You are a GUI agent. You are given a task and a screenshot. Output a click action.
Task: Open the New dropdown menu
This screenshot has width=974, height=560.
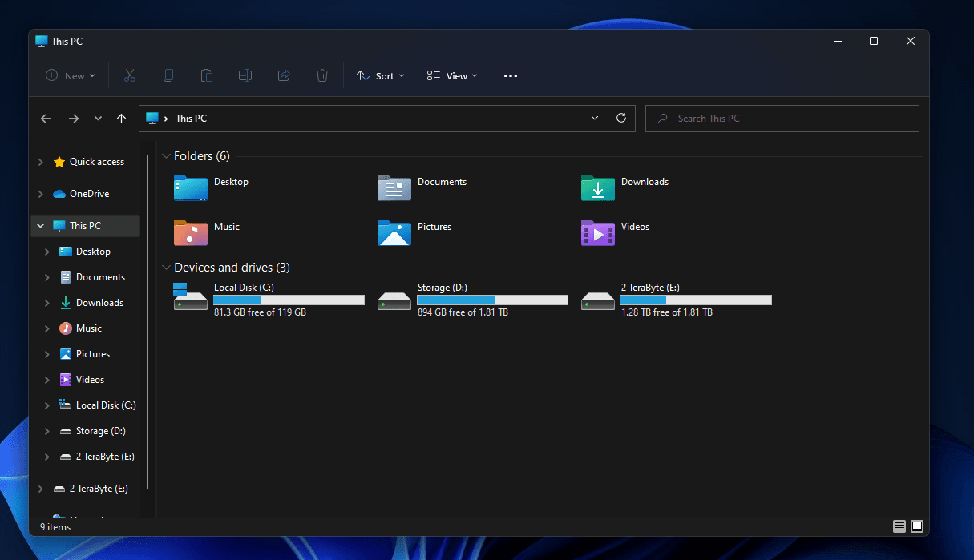click(x=71, y=75)
